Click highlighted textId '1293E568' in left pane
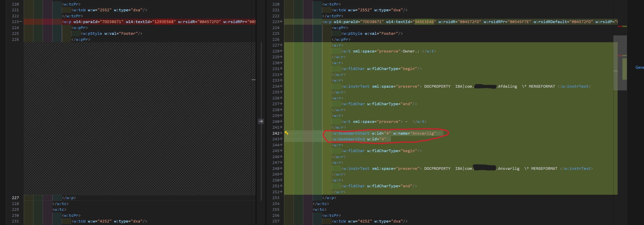The height and width of the screenshot is (225, 644). pyautogui.click(x=164, y=22)
